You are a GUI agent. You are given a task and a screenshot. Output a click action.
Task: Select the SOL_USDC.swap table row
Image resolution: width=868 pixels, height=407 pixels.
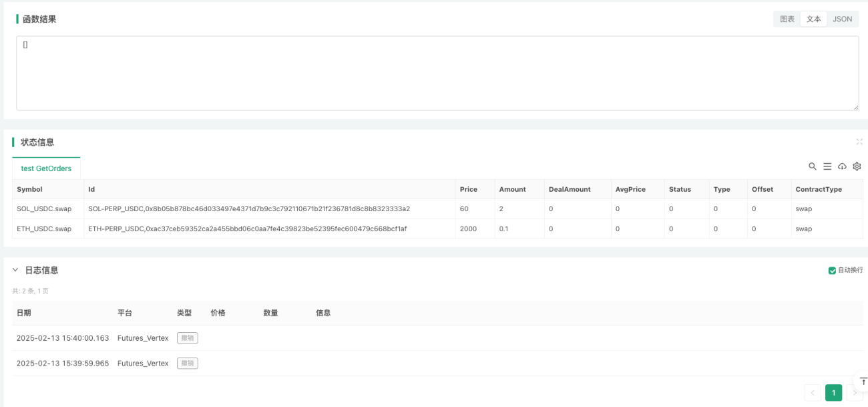[437, 209]
